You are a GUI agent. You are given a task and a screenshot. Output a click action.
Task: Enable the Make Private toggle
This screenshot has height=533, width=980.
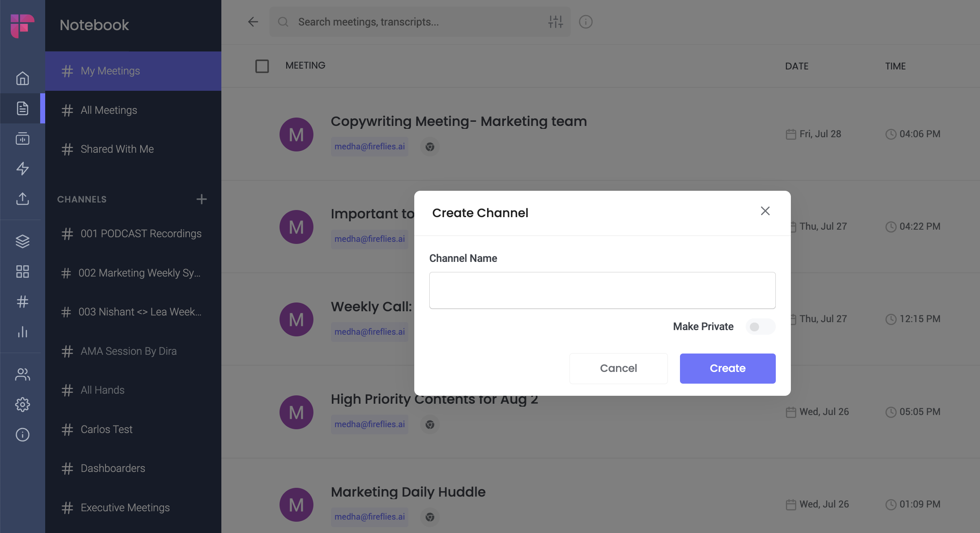tap(760, 327)
